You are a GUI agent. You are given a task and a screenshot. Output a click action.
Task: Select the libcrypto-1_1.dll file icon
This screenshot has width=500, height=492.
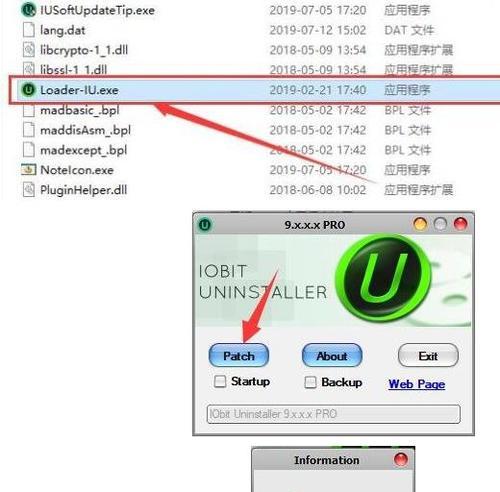pos(29,50)
